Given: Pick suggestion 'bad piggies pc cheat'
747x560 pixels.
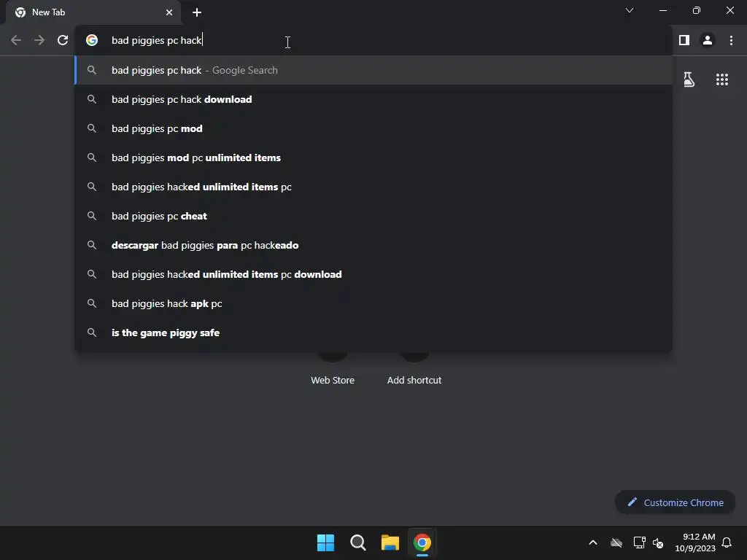Looking at the screenshot, I should click(373, 216).
